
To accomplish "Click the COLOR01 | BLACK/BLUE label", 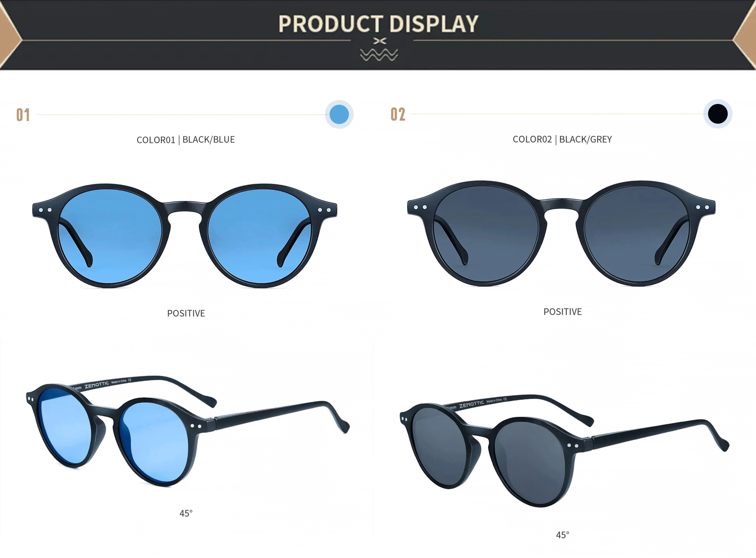I will pyautogui.click(x=186, y=140).
